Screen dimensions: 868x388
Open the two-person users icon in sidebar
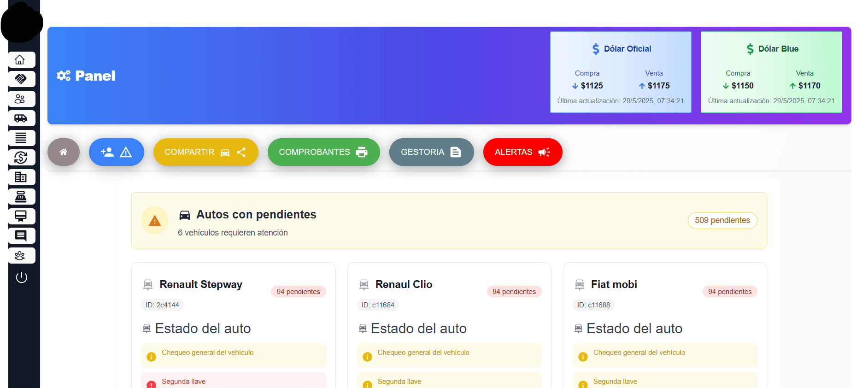[x=21, y=99]
